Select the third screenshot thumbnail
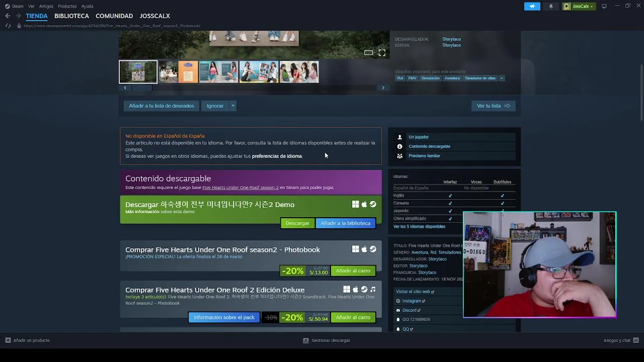Image resolution: width=644 pixels, height=362 pixels. [218, 72]
